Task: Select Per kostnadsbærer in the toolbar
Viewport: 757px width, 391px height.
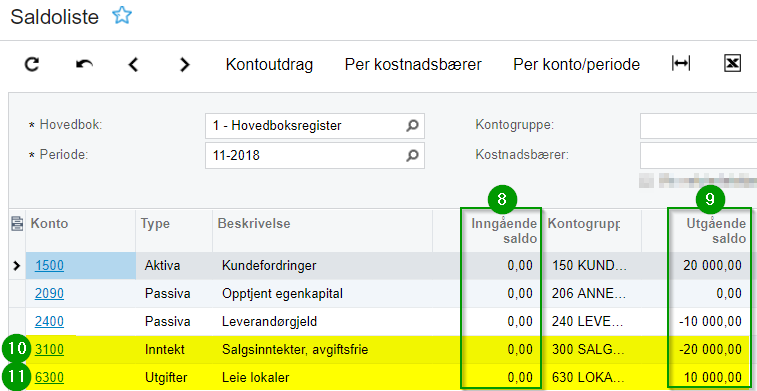Action: pos(413,65)
